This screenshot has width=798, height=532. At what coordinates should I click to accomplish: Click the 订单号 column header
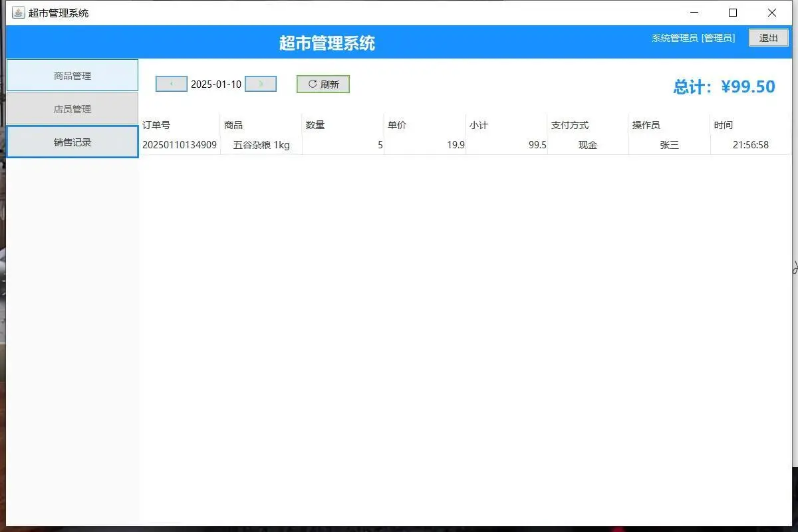(x=158, y=125)
